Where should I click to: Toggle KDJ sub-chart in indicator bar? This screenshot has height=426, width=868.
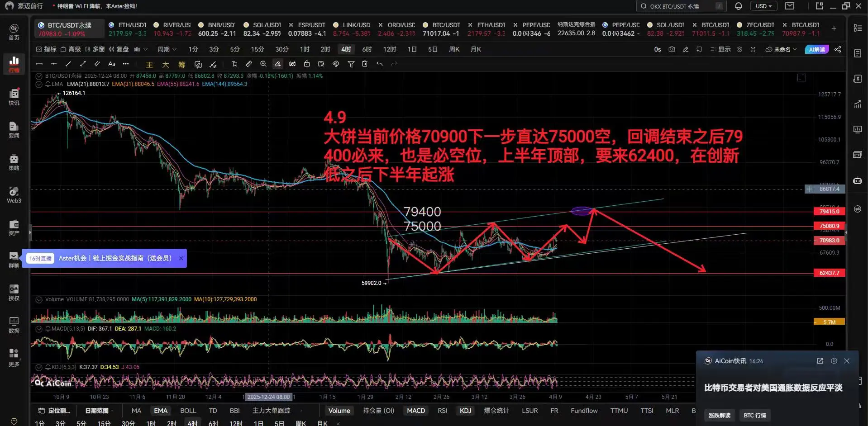pyautogui.click(x=466, y=411)
